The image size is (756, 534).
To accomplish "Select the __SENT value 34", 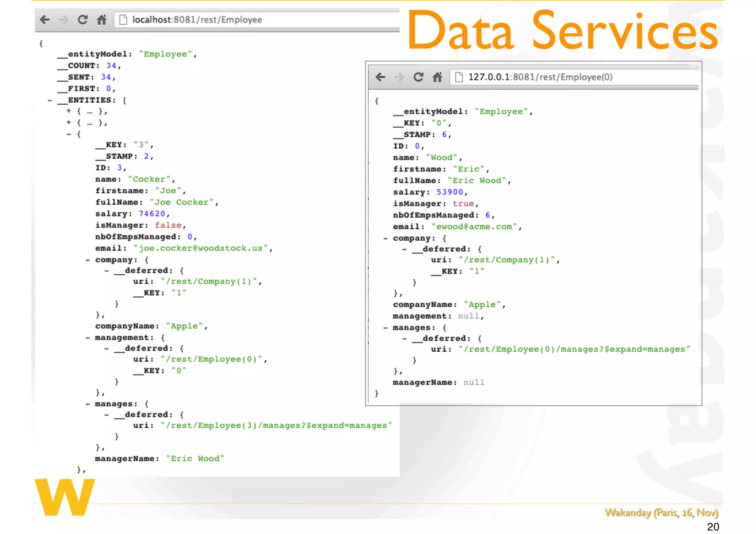I will pos(106,77).
